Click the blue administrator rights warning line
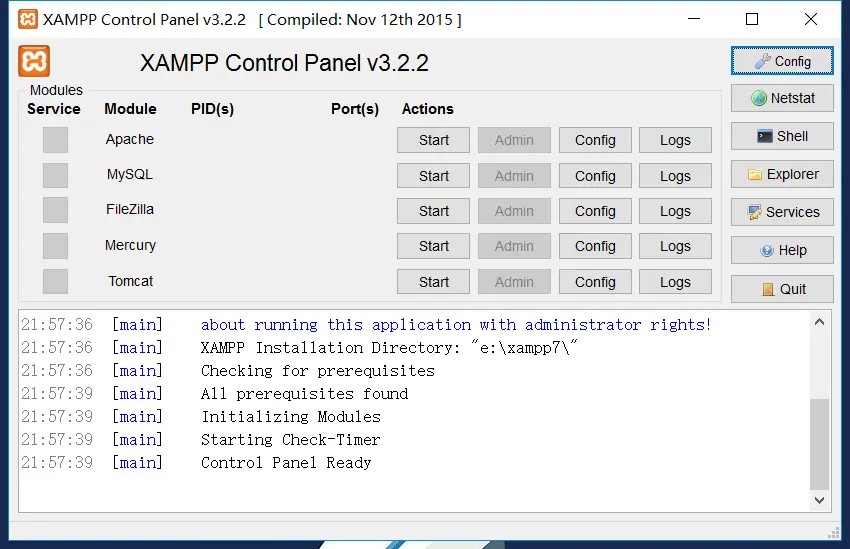The height and width of the screenshot is (549, 850). pyautogui.click(x=456, y=325)
